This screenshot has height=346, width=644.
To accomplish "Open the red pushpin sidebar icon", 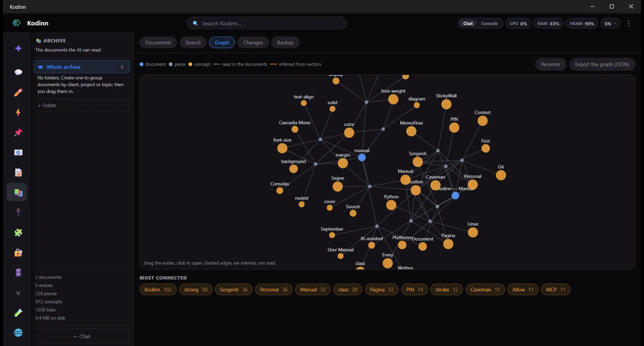I will (x=18, y=133).
